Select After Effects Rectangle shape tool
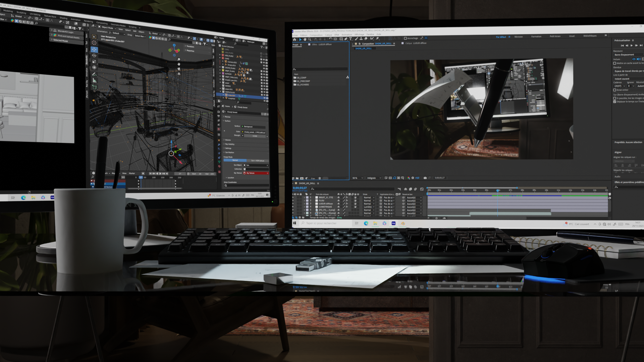 341,39
